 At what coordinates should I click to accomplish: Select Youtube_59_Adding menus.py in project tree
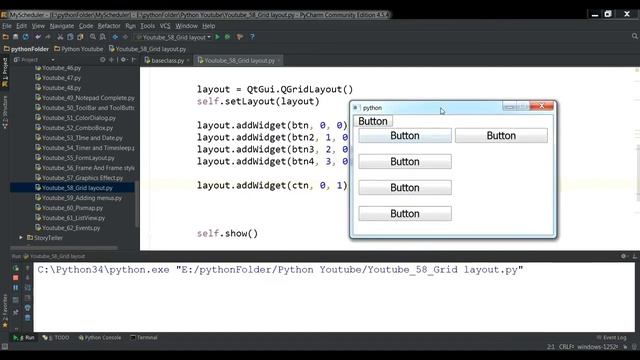tap(78, 198)
